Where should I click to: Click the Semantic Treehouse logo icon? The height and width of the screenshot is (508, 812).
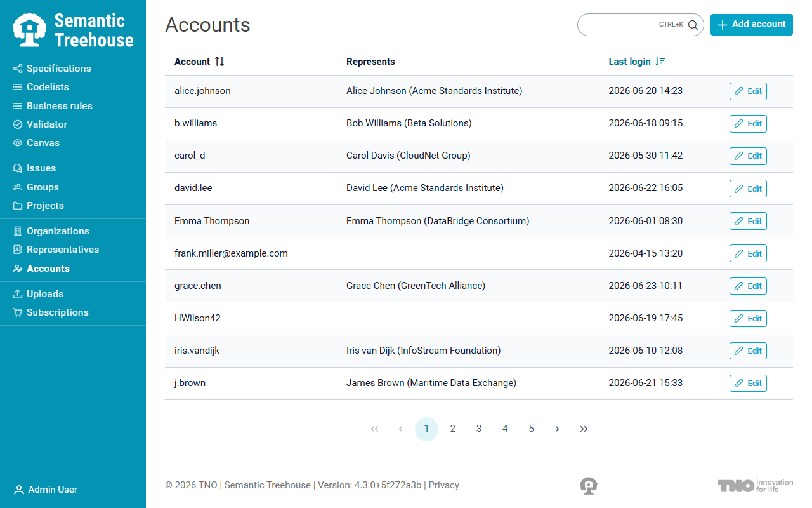(30, 30)
